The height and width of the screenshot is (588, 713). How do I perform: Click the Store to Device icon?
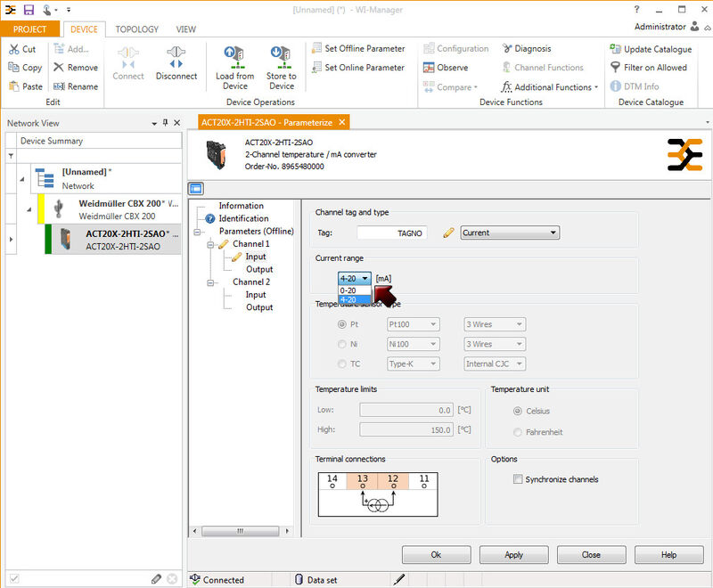point(282,55)
